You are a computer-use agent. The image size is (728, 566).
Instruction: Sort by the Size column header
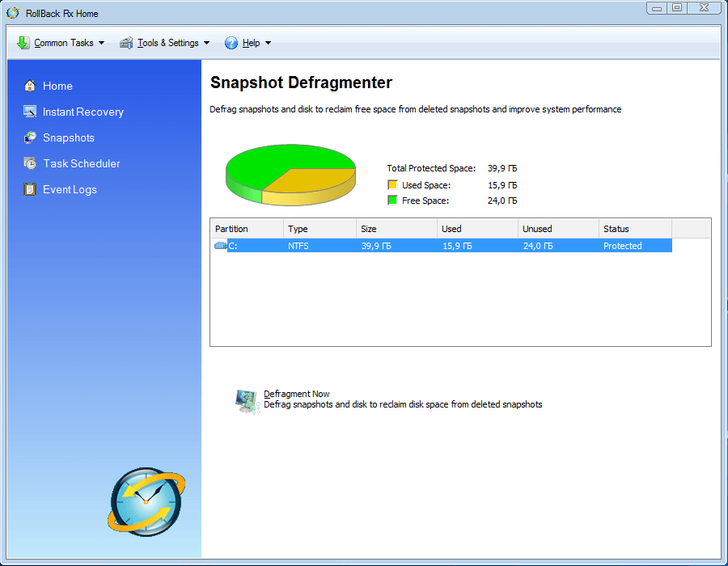(396, 229)
